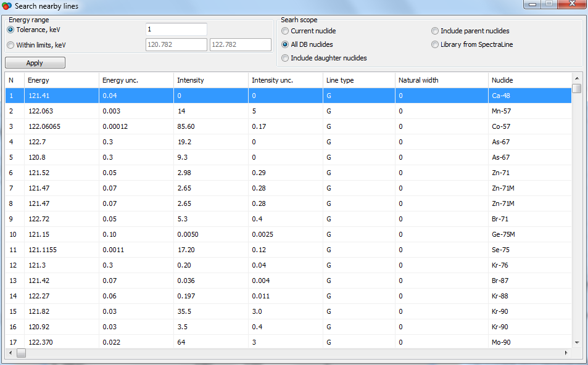Choose Current nuclide search scope

[x=285, y=31]
